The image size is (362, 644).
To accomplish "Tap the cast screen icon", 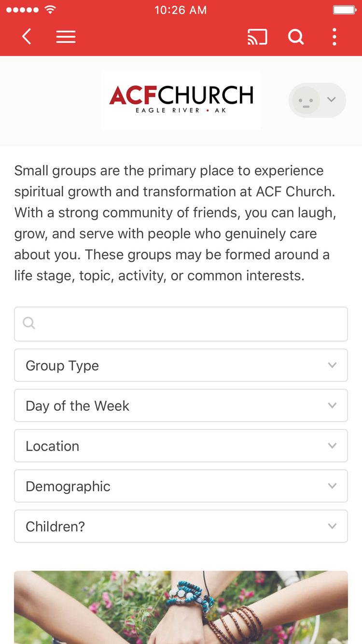I will [x=257, y=37].
